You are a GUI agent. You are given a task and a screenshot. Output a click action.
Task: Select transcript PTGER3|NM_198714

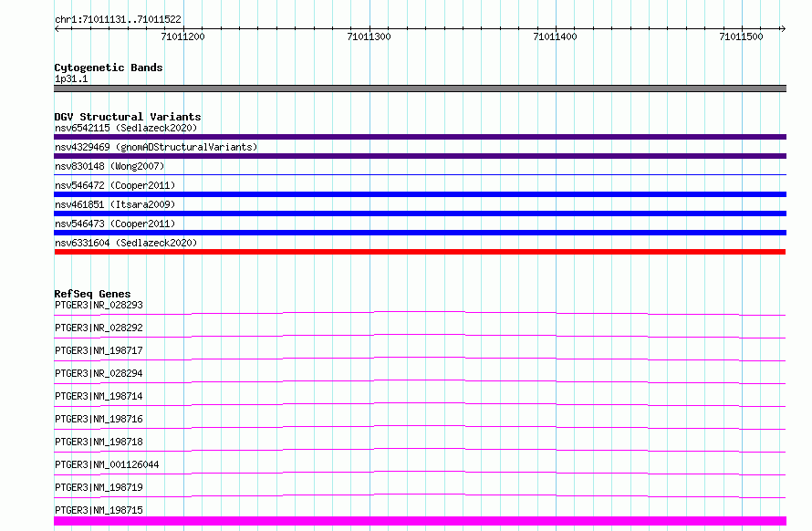point(99,396)
